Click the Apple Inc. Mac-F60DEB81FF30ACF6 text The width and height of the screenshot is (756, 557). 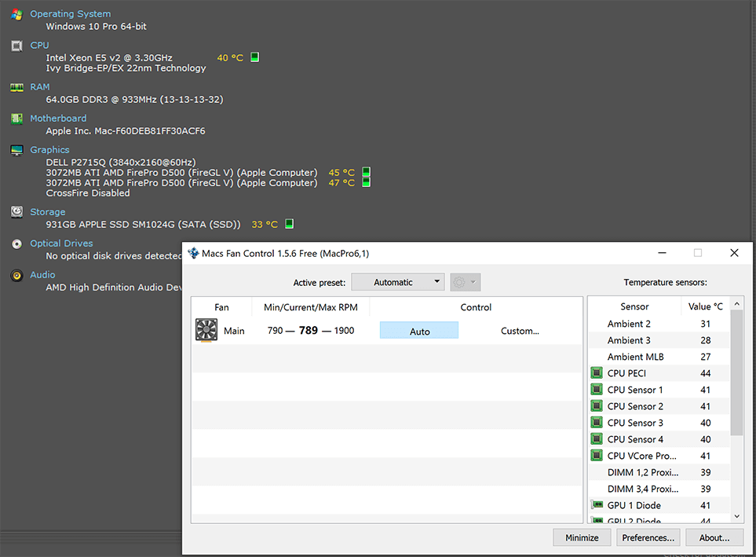(126, 130)
